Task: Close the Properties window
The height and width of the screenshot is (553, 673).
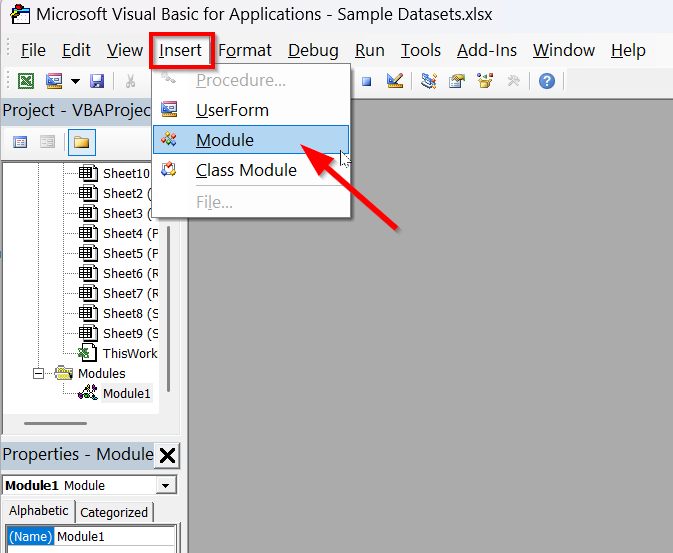Action: 167,455
